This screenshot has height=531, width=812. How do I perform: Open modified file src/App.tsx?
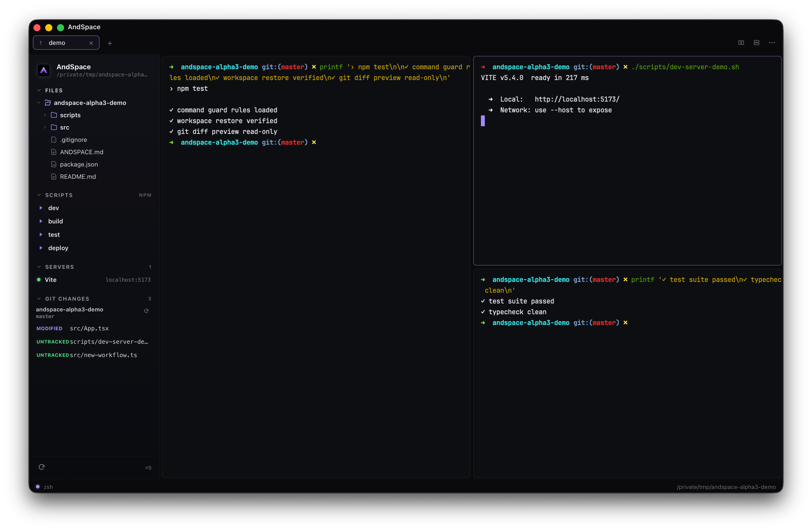(89, 328)
